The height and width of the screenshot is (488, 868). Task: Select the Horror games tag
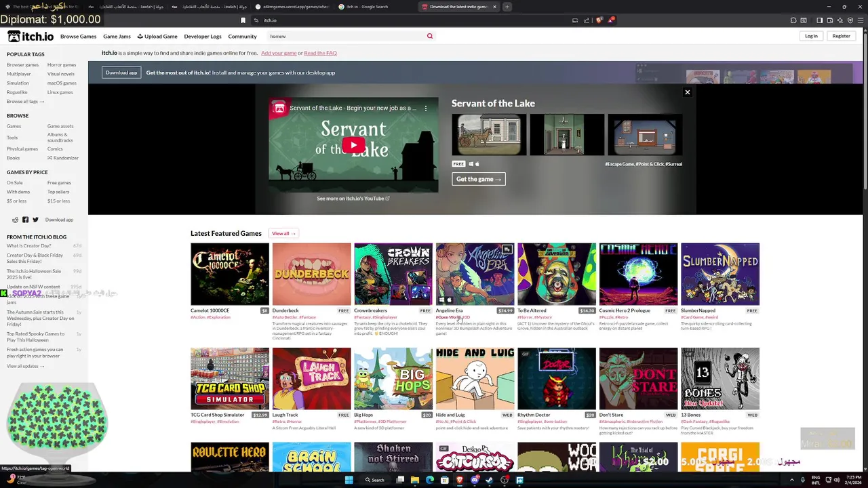click(x=62, y=65)
